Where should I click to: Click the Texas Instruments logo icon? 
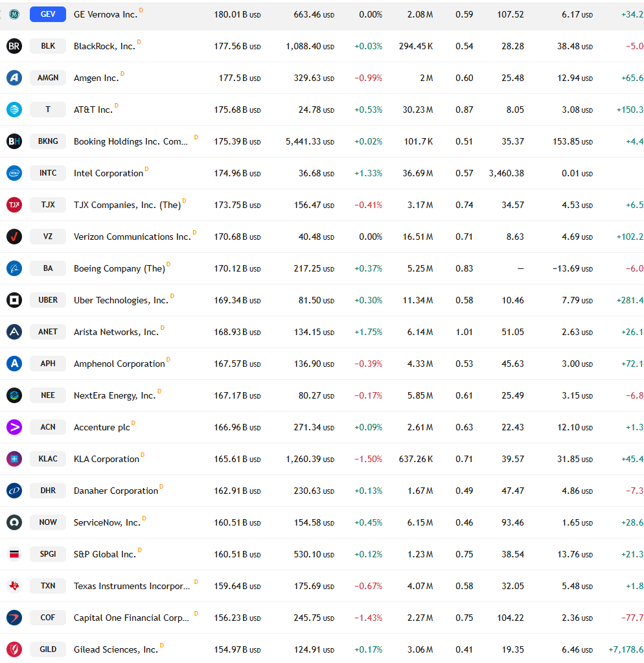[14, 586]
